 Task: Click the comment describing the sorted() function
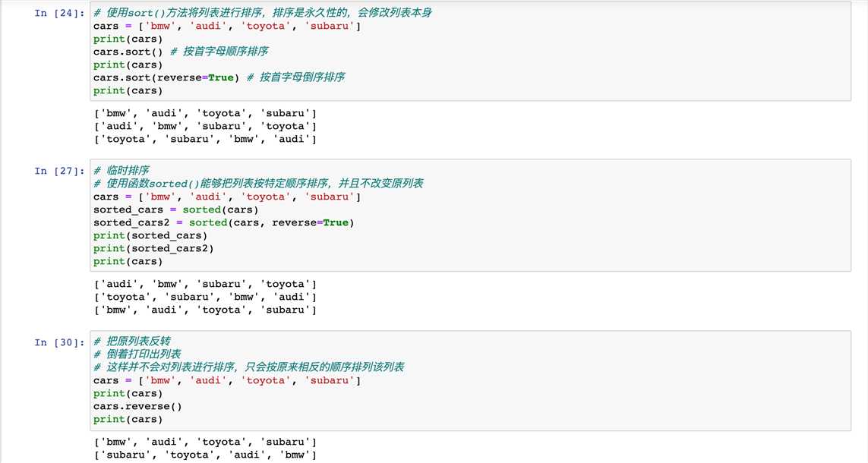[258, 184]
